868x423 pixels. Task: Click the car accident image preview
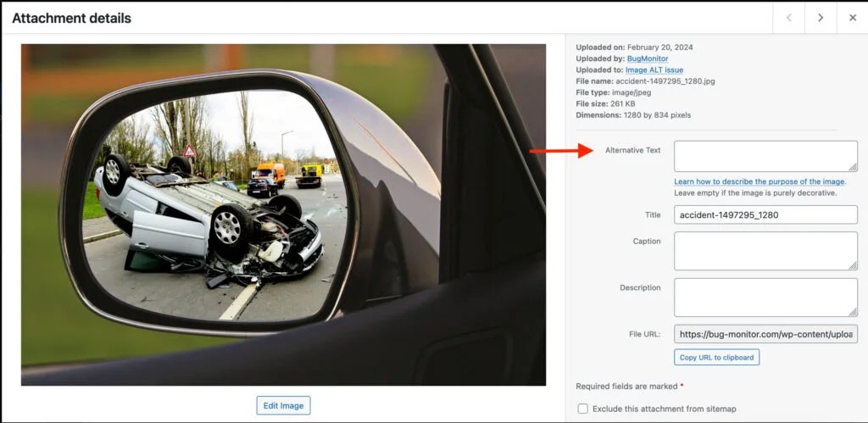(283, 214)
